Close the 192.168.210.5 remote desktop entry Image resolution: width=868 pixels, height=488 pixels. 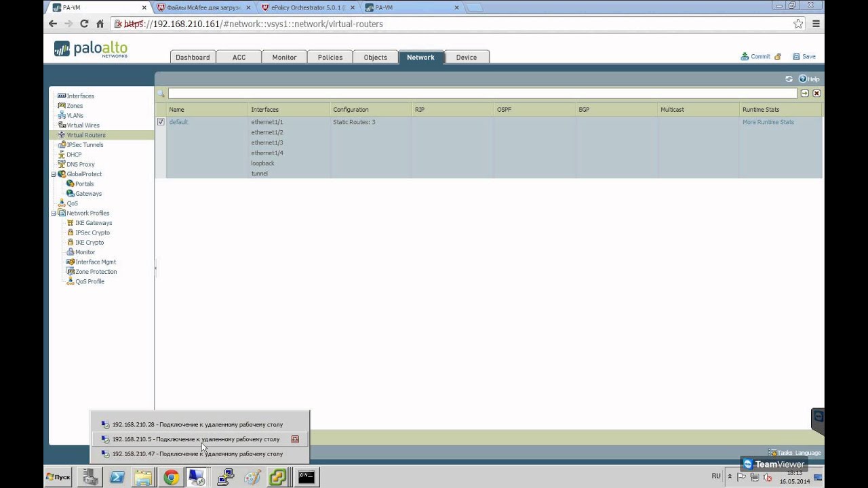(295, 439)
